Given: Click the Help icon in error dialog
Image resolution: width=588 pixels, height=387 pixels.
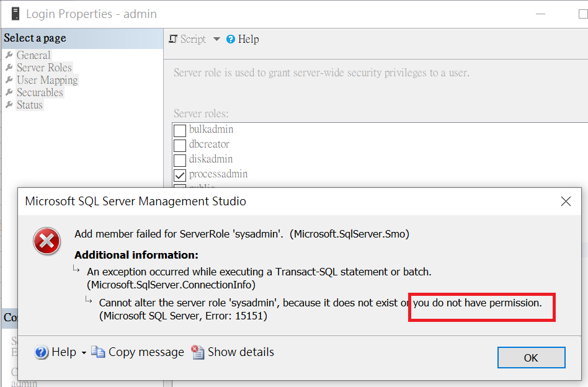Looking at the screenshot, I should 42,352.
